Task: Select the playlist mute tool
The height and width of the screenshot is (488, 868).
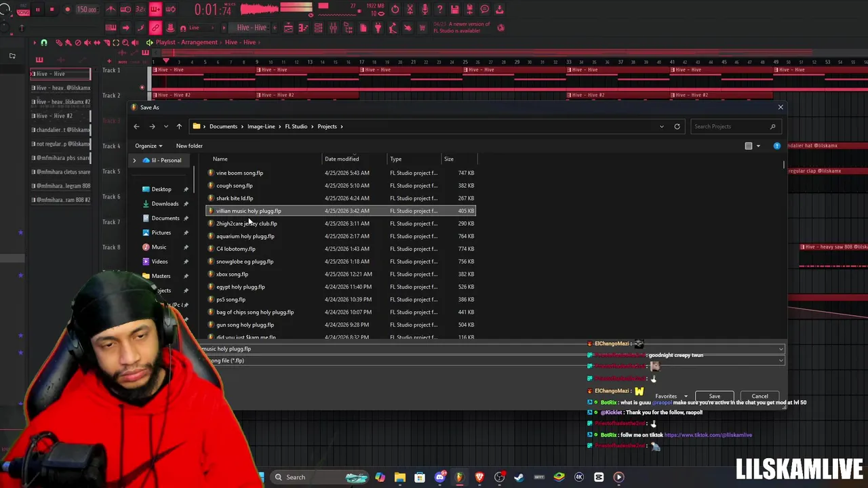Action: tap(87, 42)
